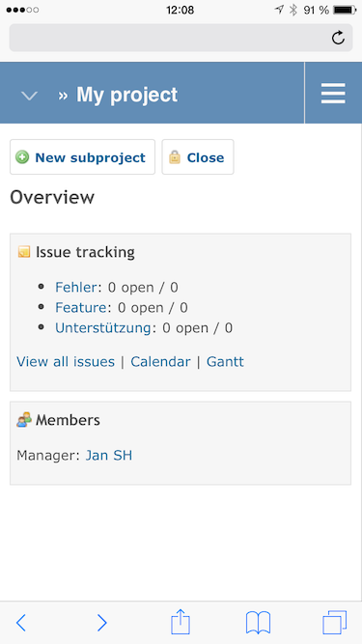Open the Fehler tracker link

[76, 287]
